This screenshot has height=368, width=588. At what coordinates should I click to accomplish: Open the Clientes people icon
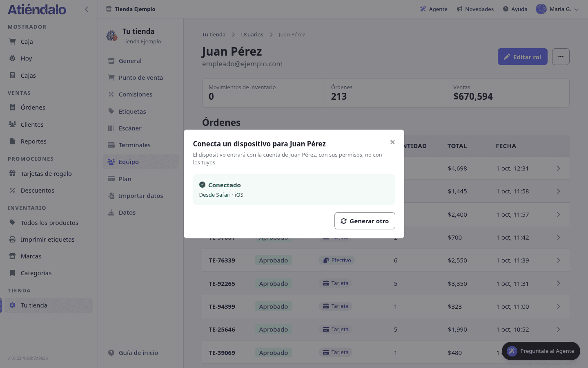point(13,124)
